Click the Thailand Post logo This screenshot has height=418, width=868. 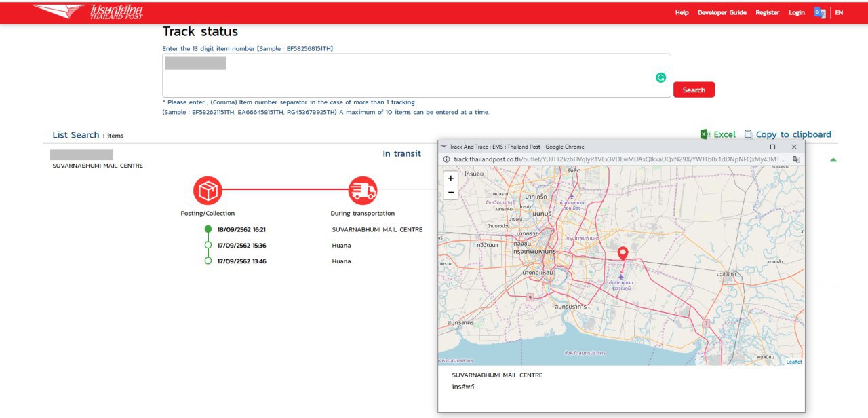coord(88,12)
